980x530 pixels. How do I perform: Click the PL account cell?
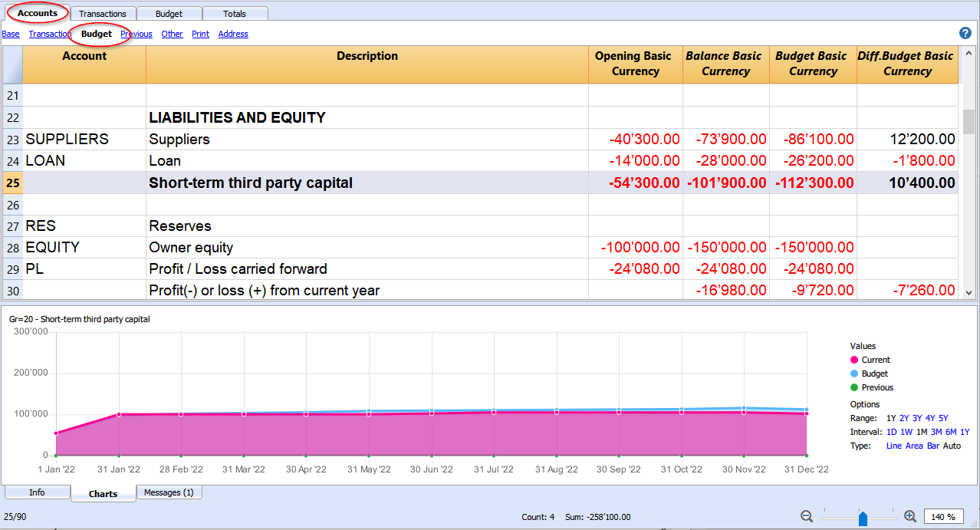tap(84, 269)
